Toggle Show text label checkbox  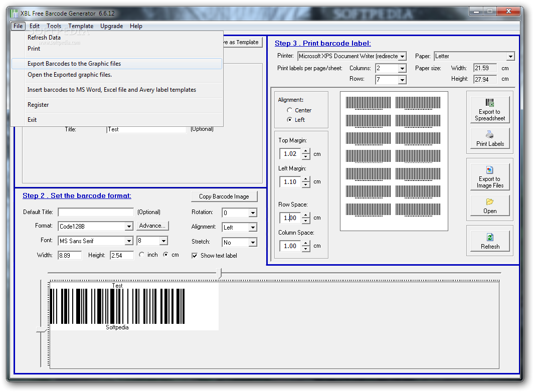[195, 256]
